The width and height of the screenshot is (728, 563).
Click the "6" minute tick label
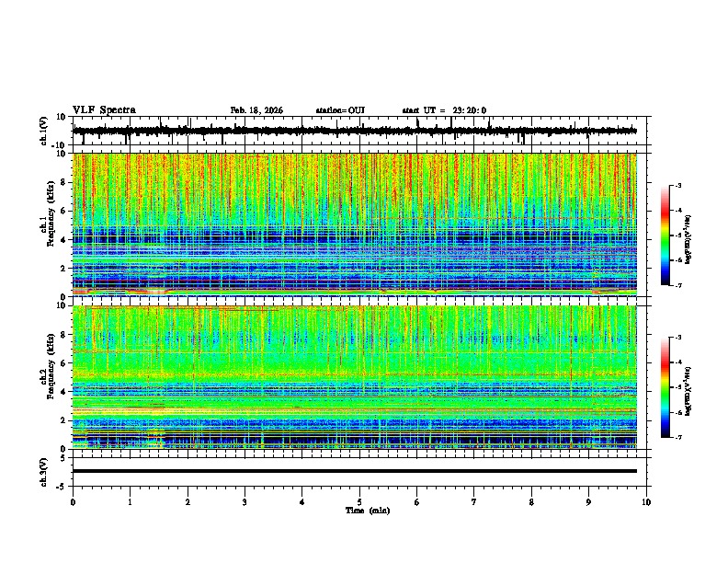[x=416, y=502]
